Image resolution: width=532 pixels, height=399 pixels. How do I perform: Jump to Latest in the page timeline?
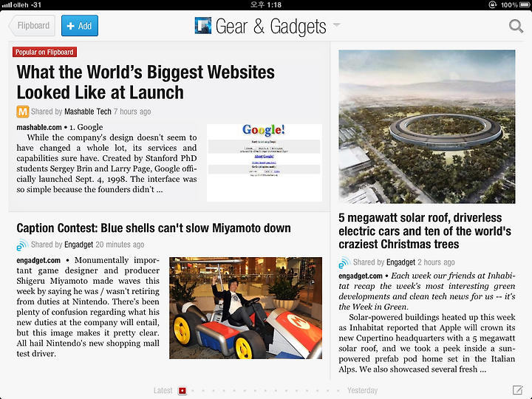click(x=163, y=391)
